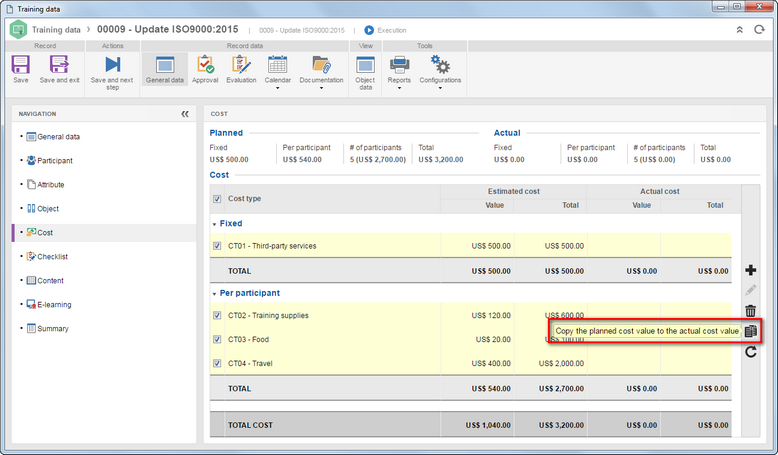Delete selected cost with trash icon
Screen dimensions: 778x455
tap(751, 311)
